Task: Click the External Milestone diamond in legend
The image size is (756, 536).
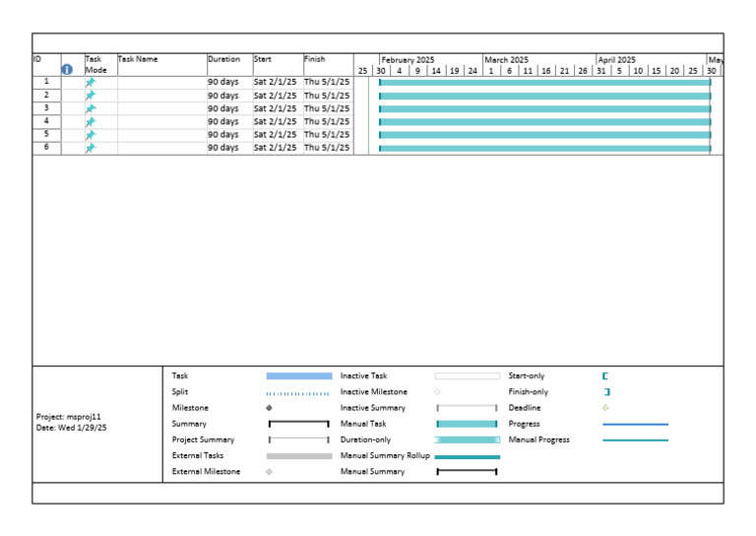Action: point(269,471)
